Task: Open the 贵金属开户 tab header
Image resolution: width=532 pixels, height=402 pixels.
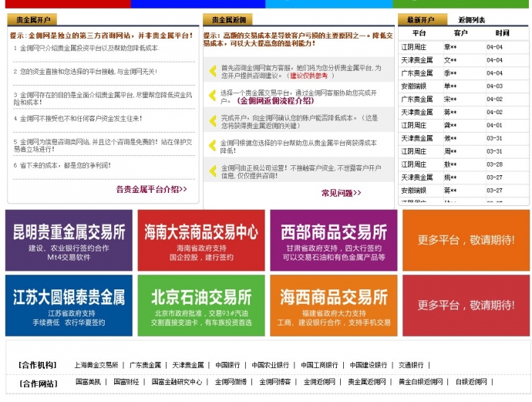Action: (32, 20)
